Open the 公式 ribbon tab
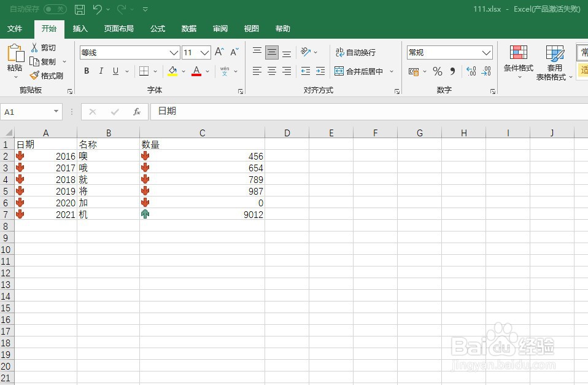Image resolution: width=588 pixels, height=385 pixels. (157, 28)
